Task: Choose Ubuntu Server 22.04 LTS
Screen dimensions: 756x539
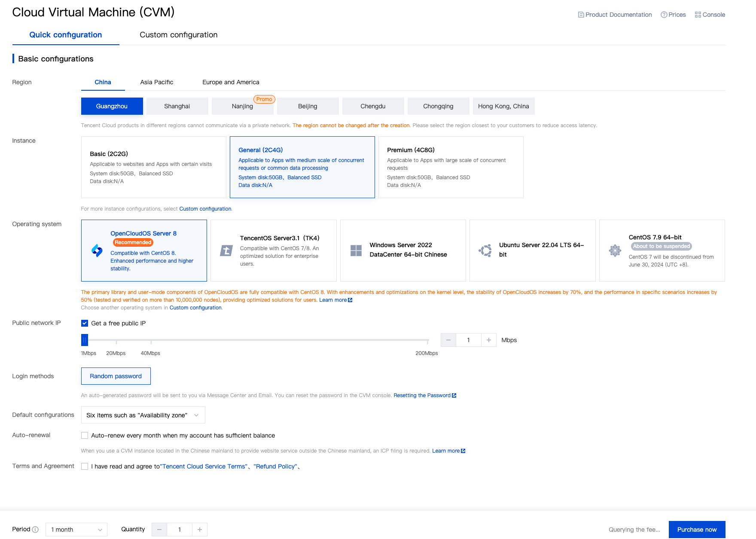Action: tap(533, 251)
